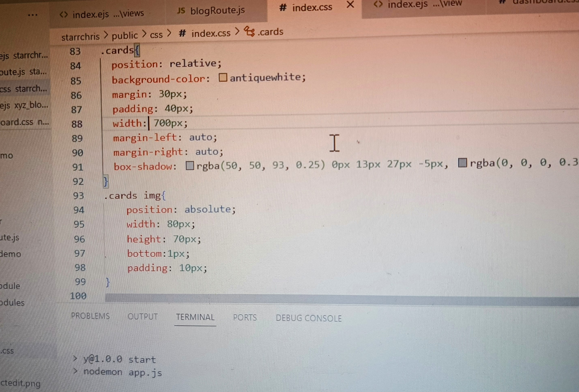Click the rgba(50, 50, 93) color swatch
The width and height of the screenshot is (579, 392).
190,166
